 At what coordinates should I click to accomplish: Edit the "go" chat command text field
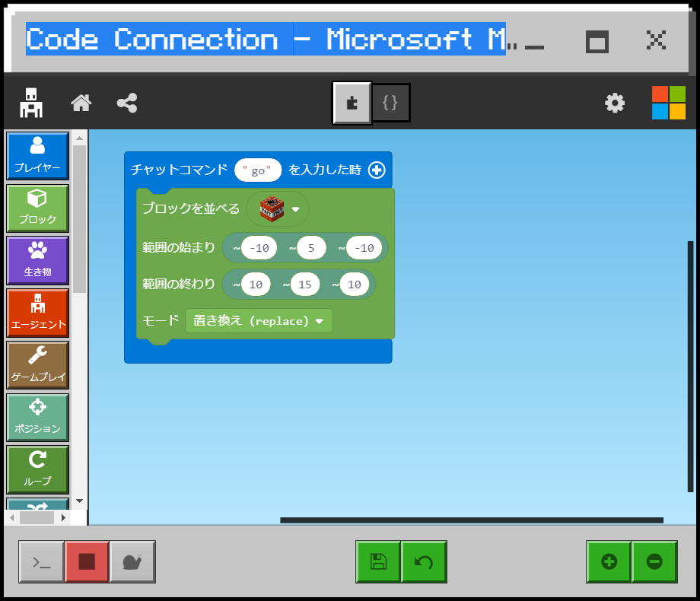[258, 170]
